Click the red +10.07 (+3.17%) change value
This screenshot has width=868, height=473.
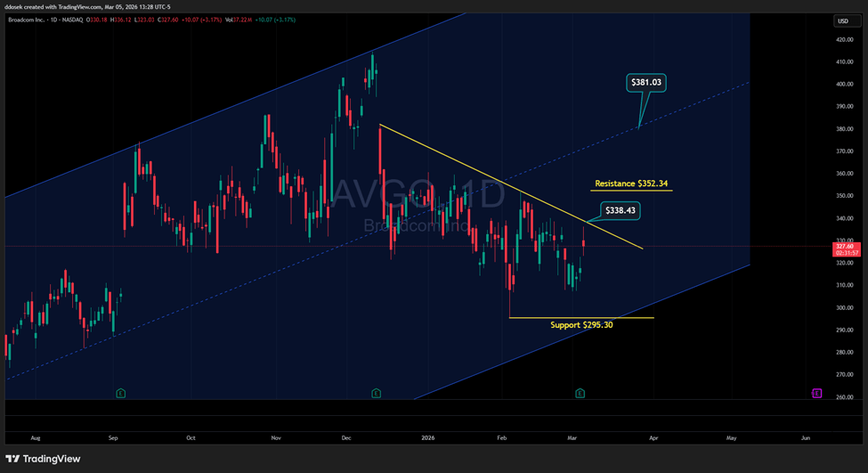click(201, 20)
